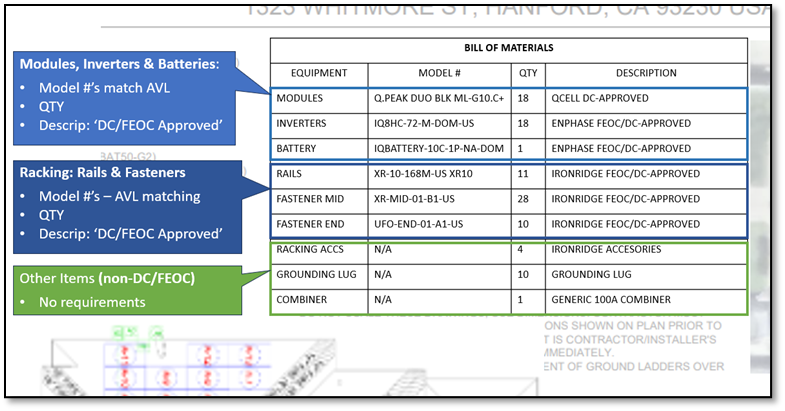The image size is (785, 411).
Task: Select N/A model in GROUNDING LUG row
Action: (383, 274)
